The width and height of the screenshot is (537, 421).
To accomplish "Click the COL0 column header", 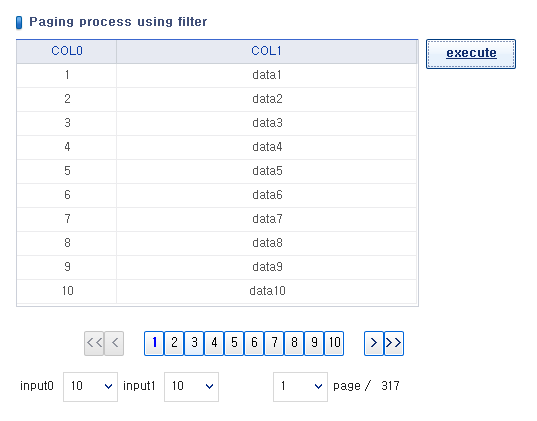I will tap(67, 51).
